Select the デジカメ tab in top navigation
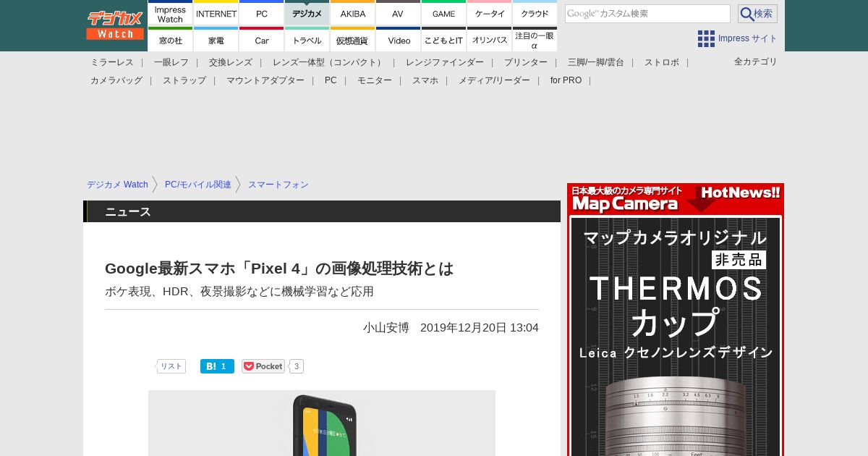868x456 pixels. coord(307,14)
